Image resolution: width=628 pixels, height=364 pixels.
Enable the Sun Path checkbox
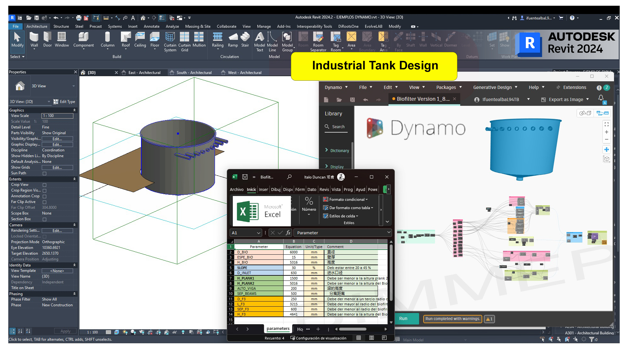tap(45, 173)
